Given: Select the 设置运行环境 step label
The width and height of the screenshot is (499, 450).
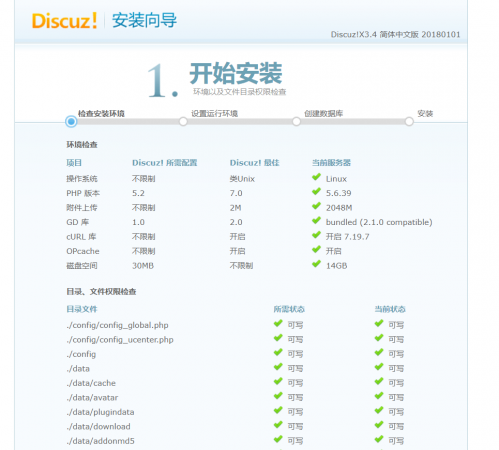Looking at the screenshot, I should 214,114.
